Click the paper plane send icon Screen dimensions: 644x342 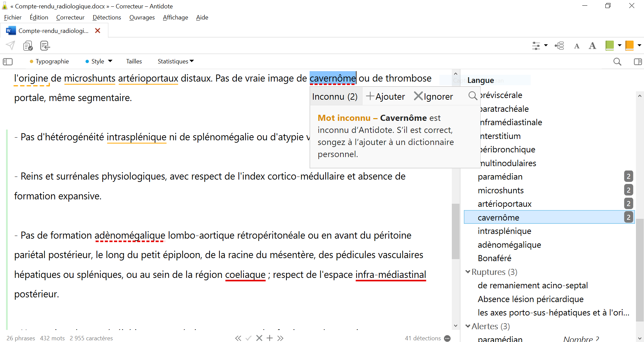click(x=10, y=45)
